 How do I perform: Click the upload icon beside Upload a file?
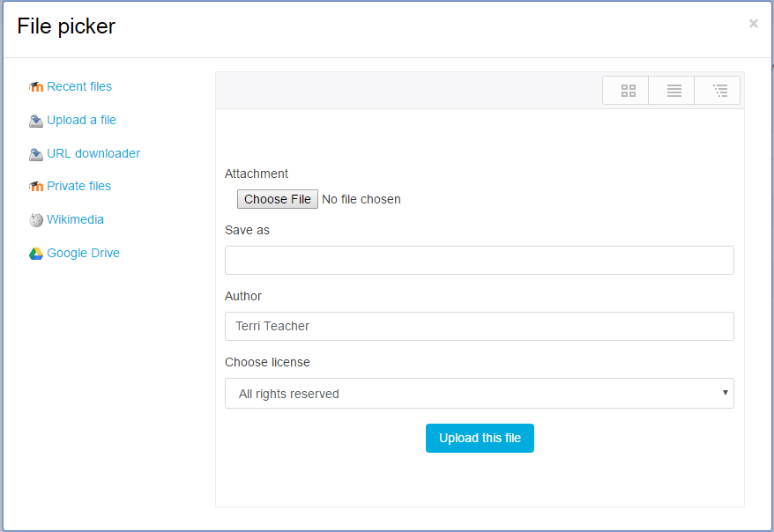[x=35, y=121]
